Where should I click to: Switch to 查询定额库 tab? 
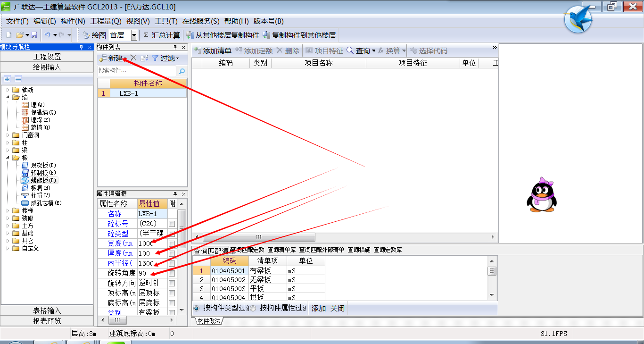[x=388, y=250]
